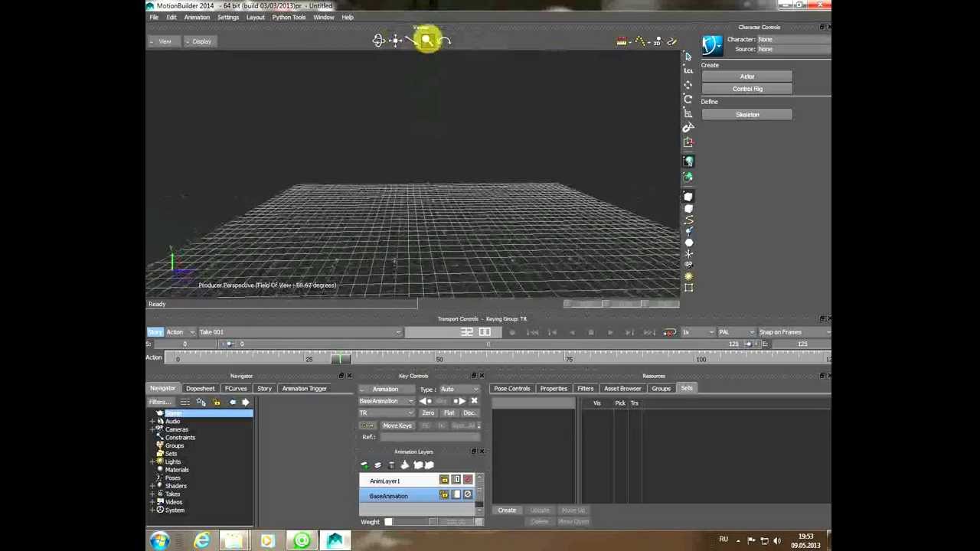Click the yellow dotted trajectory icon above viewer
This screenshot has width=980, height=551.
pyautogui.click(x=640, y=41)
